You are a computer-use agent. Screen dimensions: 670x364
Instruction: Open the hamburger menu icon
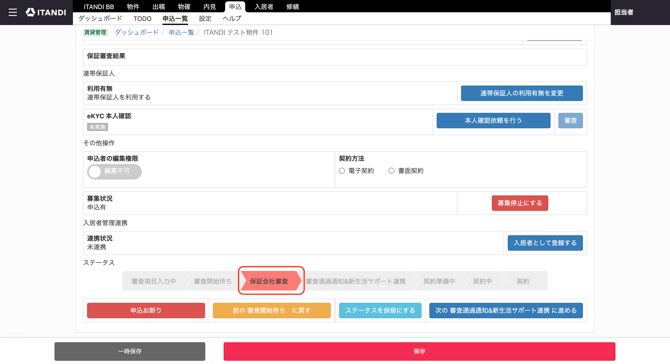pyautogui.click(x=13, y=12)
